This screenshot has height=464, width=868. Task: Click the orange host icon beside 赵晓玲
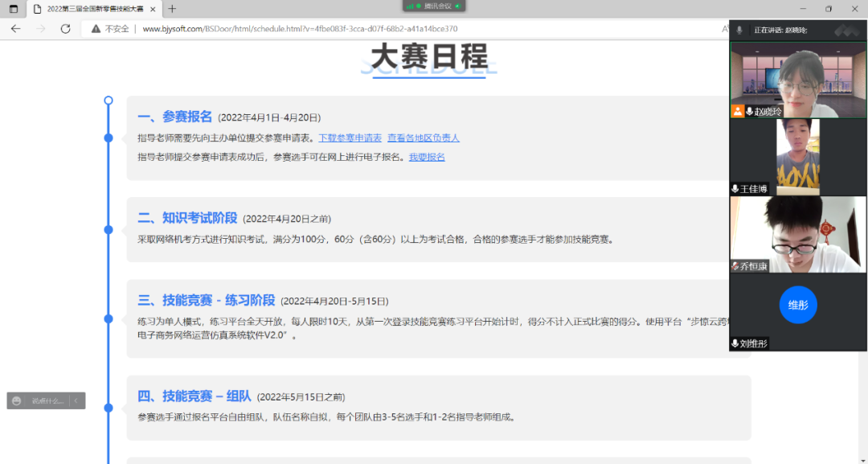(737, 112)
